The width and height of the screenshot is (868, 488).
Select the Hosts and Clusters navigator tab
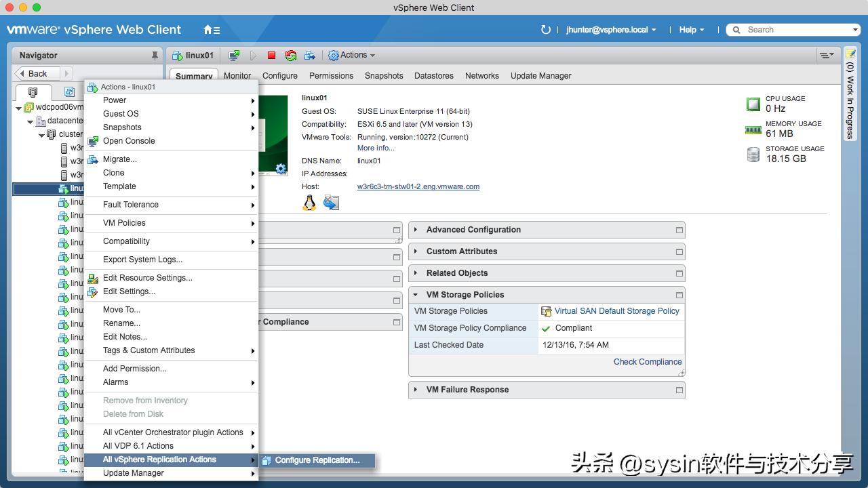click(33, 92)
